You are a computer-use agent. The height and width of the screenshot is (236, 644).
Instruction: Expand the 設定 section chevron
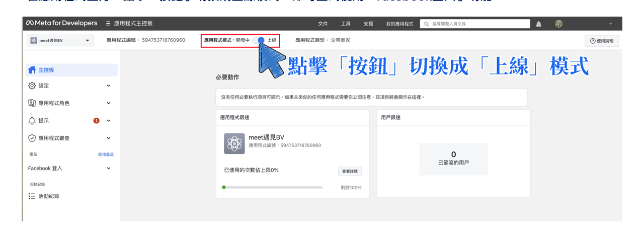point(109,86)
